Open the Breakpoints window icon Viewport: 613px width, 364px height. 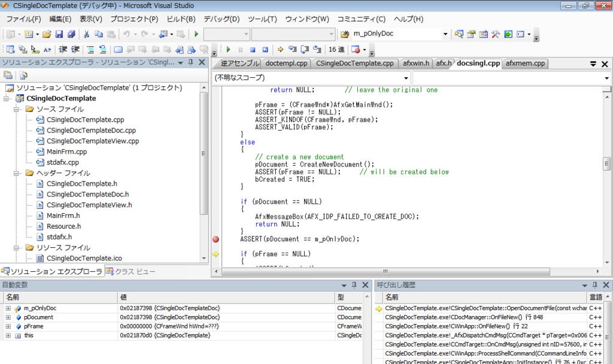(x=356, y=50)
